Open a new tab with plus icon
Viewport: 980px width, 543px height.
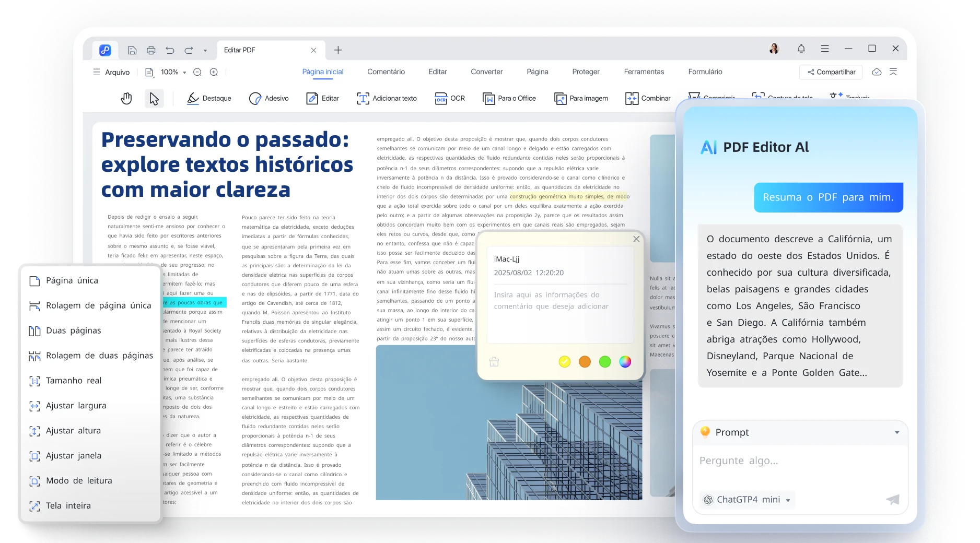coord(338,50)
